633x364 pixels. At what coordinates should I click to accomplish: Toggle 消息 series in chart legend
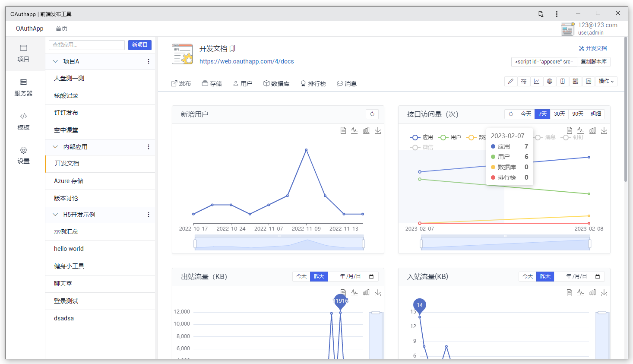point(544,137)
